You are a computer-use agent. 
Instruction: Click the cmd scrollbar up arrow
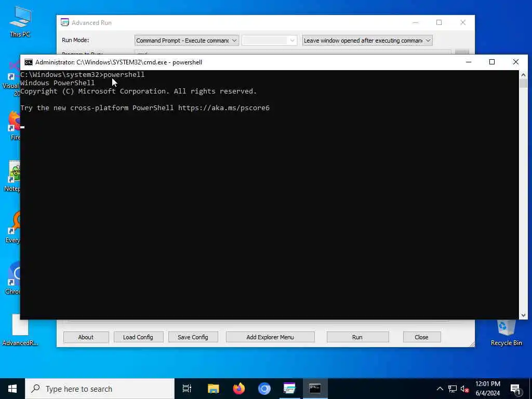[523, 75]
